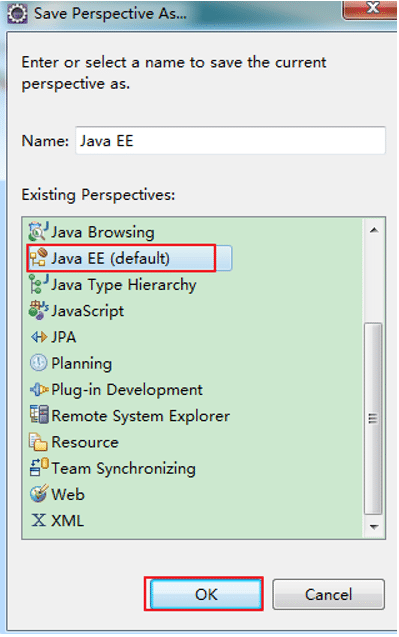Select the Planning clock icon
The image size is (399, 637).
coord(39,363)
